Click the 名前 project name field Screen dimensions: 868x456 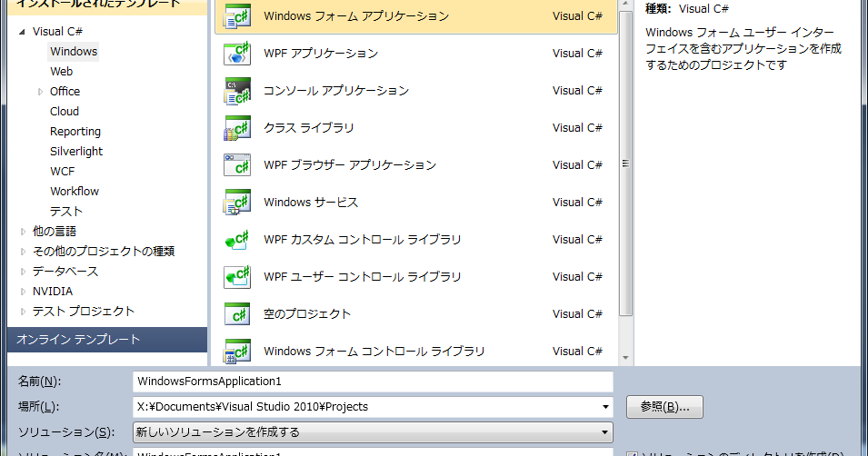coord(373,382)
